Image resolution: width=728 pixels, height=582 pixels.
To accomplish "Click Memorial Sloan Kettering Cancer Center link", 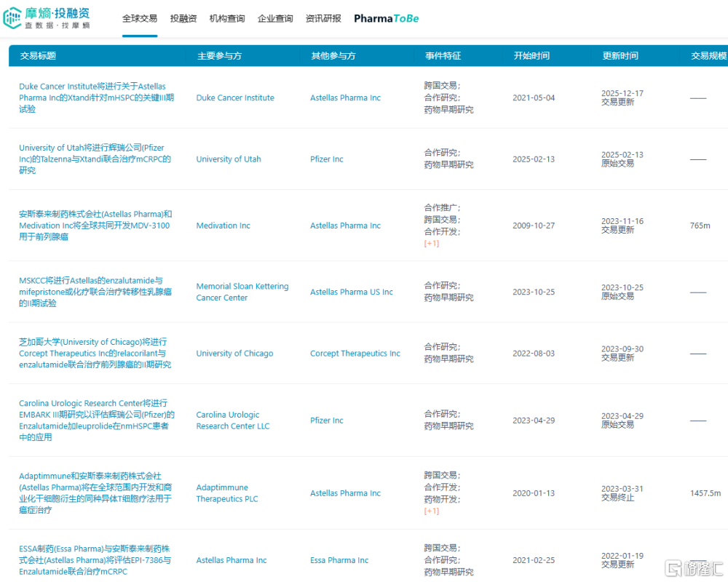I will (242, 292).
